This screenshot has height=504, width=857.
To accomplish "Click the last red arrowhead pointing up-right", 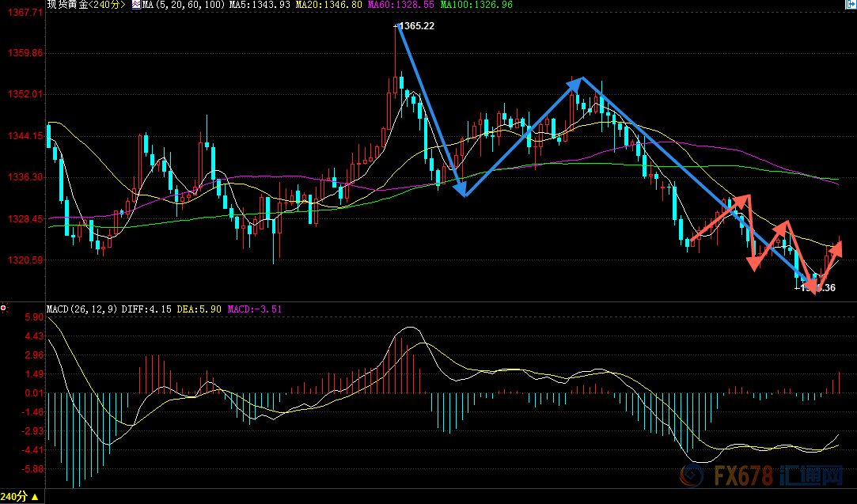I will [x=836, y=249].
